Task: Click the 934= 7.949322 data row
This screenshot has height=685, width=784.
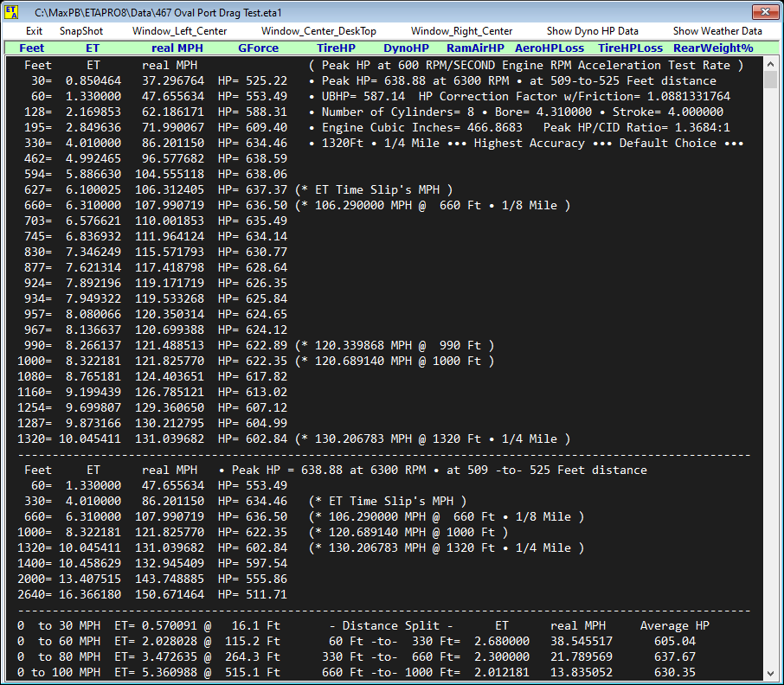Action: pyautogui.click(x=156, y=298)
